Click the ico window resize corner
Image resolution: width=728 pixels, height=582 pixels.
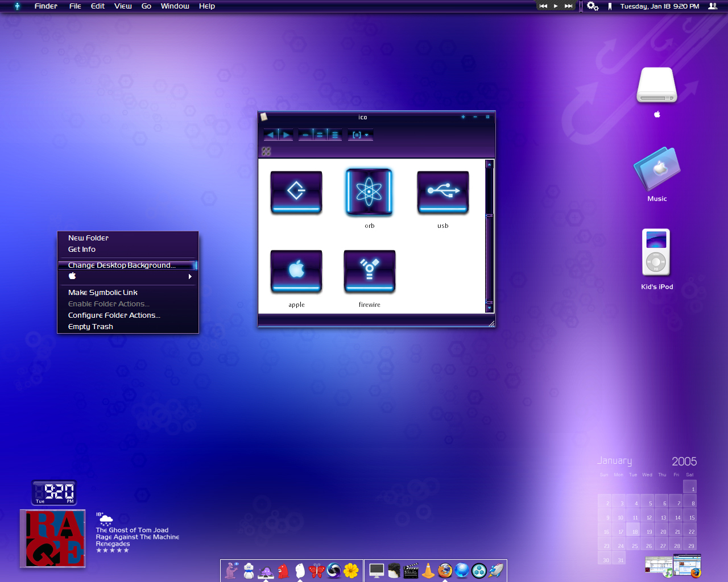click(x=491, y=323)
